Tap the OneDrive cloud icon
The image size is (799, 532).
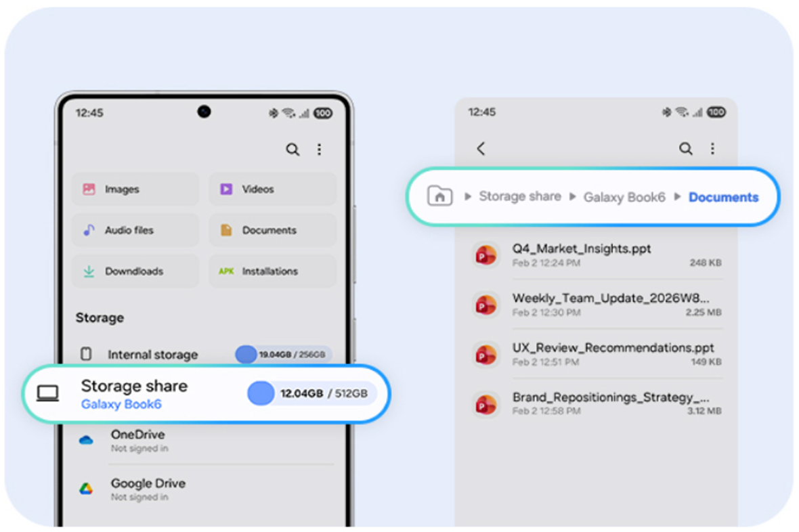[86, 440]
